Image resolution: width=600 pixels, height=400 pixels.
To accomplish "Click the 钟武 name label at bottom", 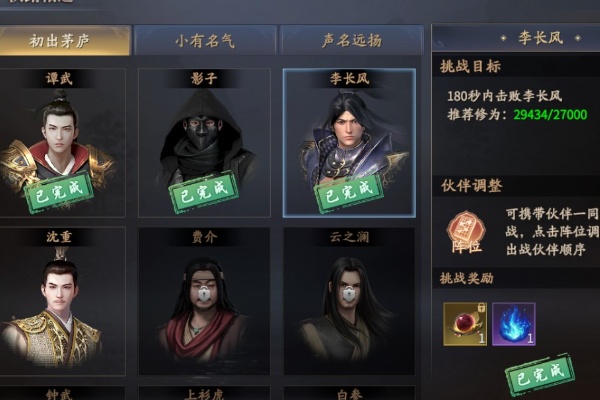I will (59, 395).
